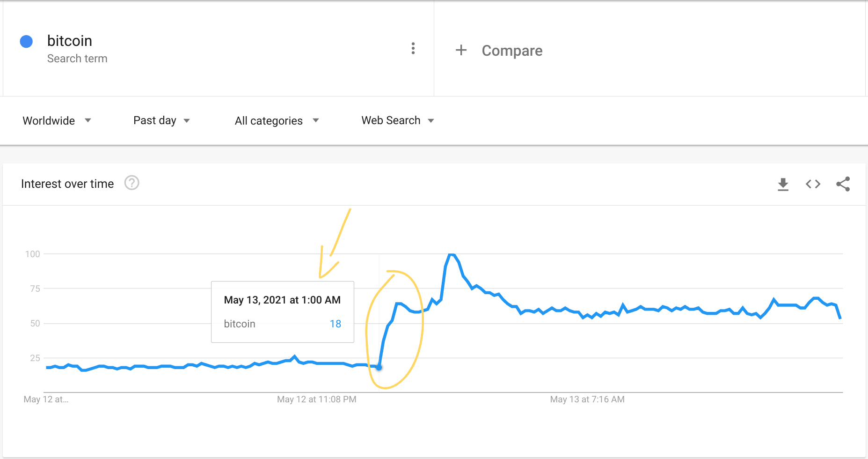The image size is (868, 459).
Task: Open the embed code icon
Action: (x=813, y=184)
